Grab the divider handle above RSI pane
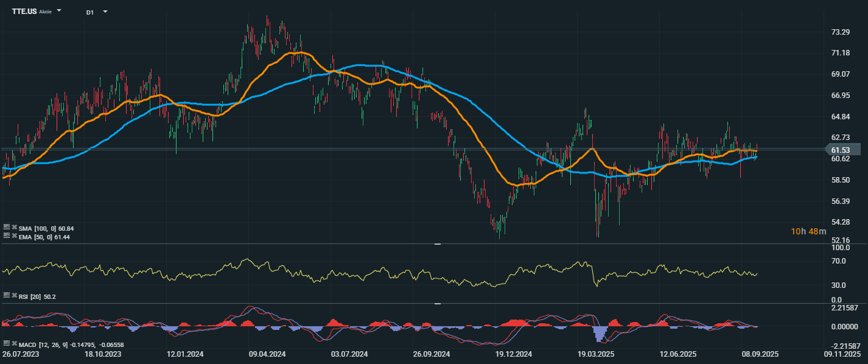This screenshot has height=364, width=868. tap(437, 244)
